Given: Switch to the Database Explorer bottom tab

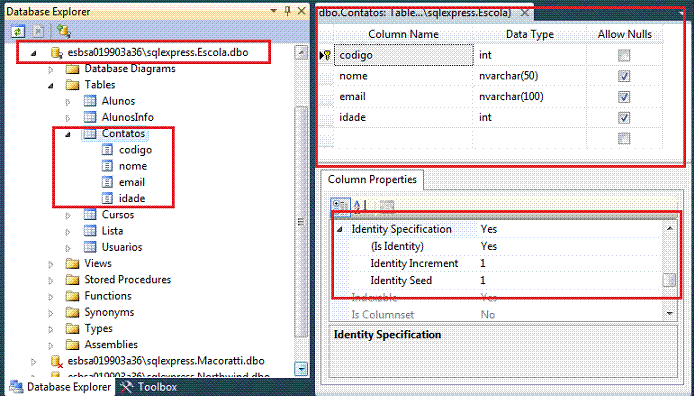Looking at the screenshot, I should [61, 387].
